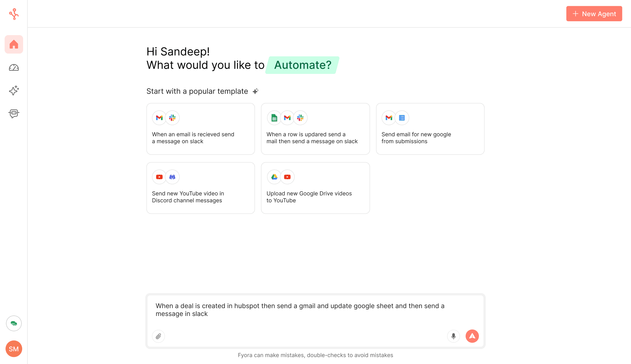Click the Fyora logo at top left

(14, 14)
